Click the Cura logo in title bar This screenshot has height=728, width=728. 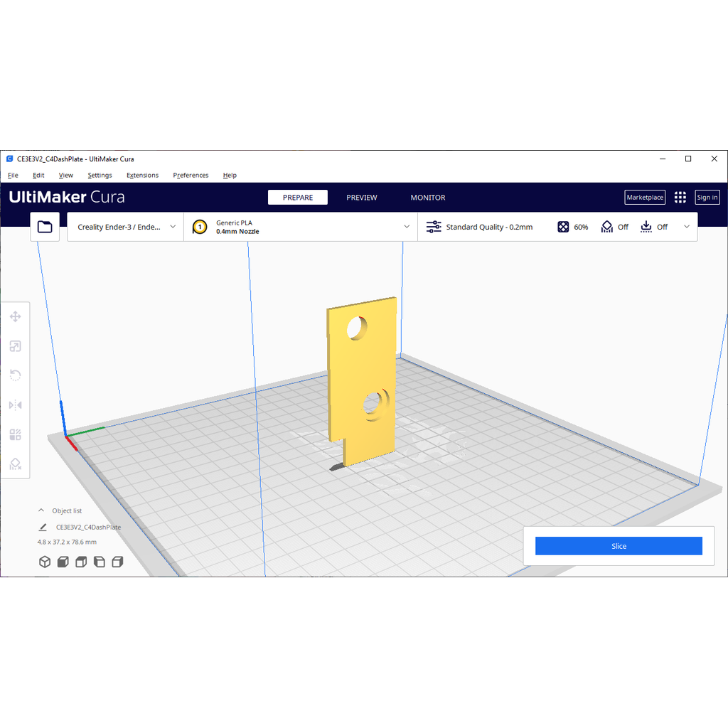point(9,159)
